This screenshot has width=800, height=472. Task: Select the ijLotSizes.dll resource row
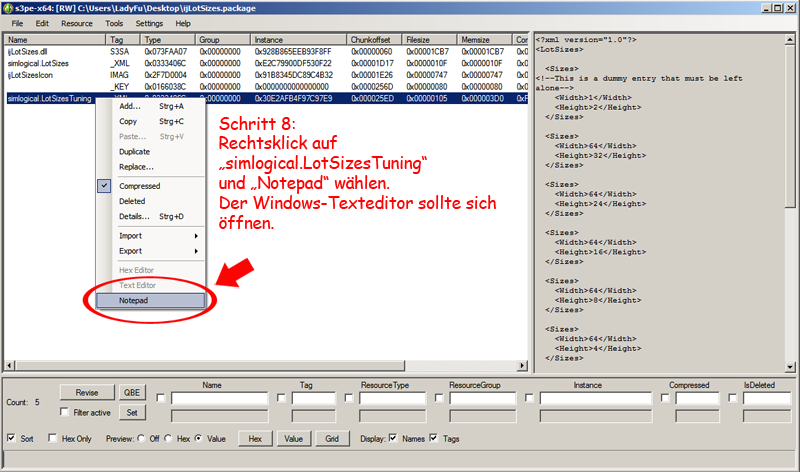266,52
